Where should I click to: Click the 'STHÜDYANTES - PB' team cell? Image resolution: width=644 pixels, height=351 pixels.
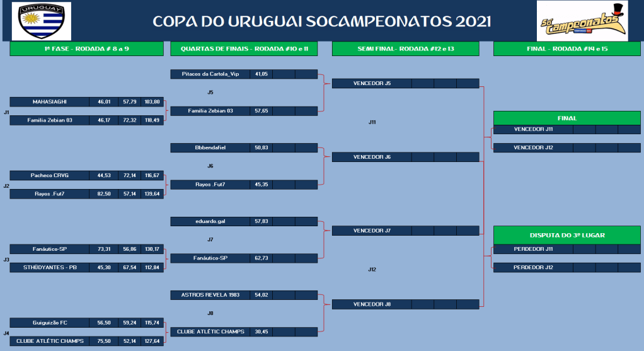point(50,267)
